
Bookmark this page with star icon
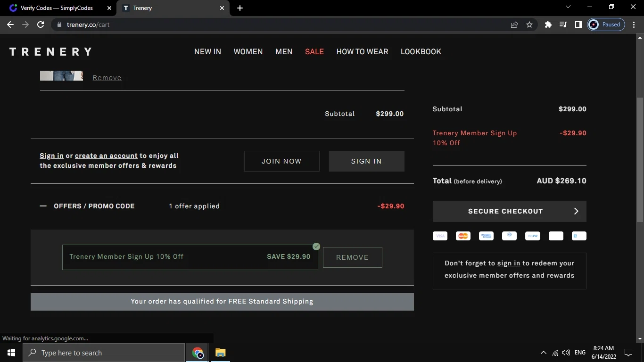[529, 25]
